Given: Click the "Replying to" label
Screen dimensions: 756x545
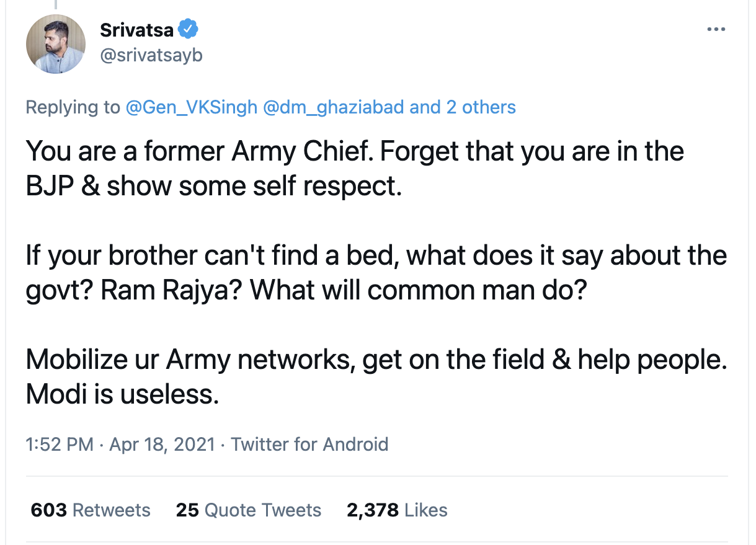Looking at the screenshot, I should [73, 107].
